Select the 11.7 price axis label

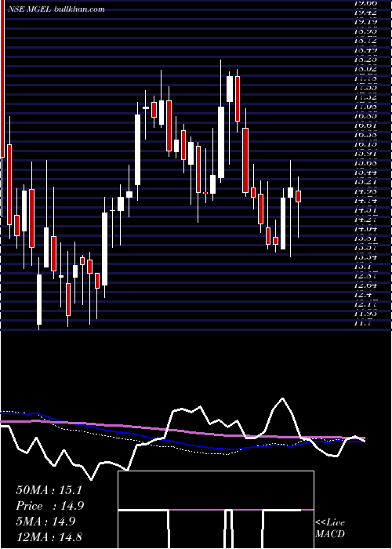(362, 323)
